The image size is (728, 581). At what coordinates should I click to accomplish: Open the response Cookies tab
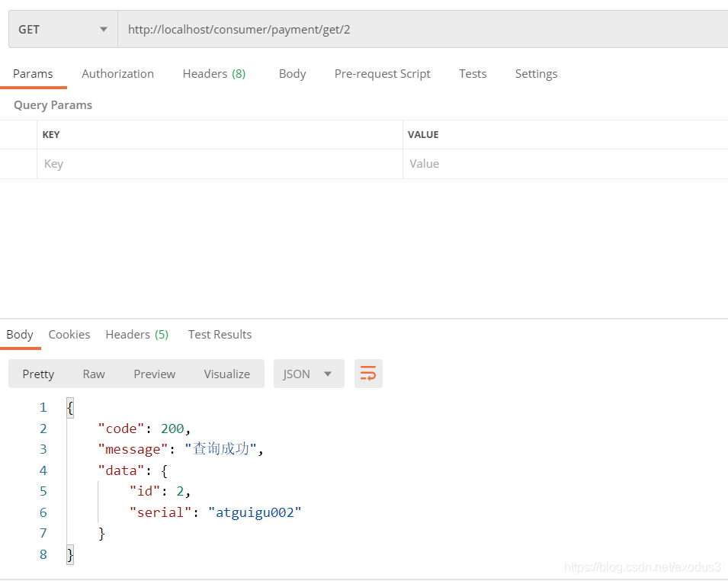(x=69, y=335)
